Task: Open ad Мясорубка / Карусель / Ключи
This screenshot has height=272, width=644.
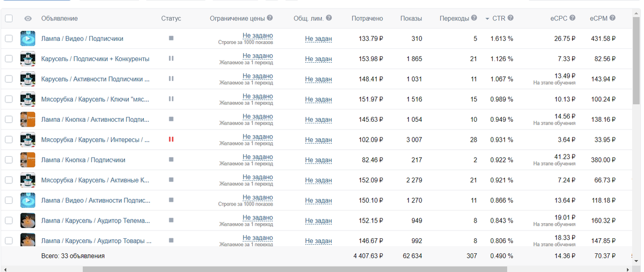Action: click(95, 99)
